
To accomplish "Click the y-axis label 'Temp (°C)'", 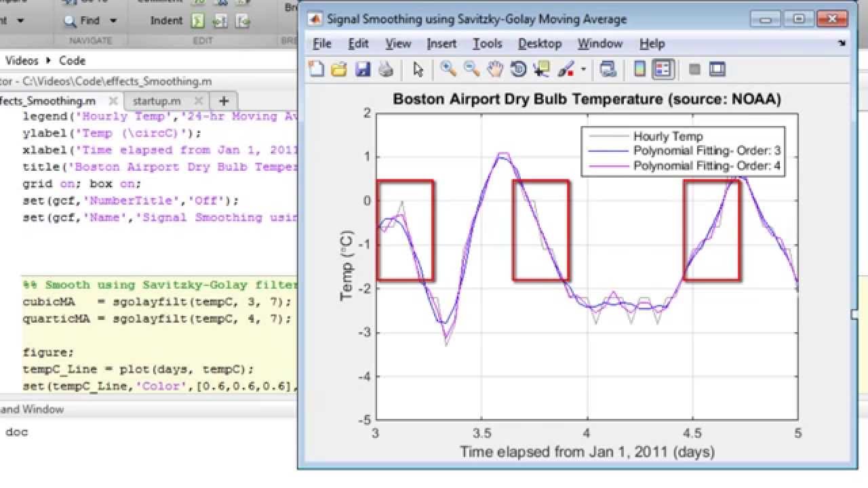I will (347, 266).
